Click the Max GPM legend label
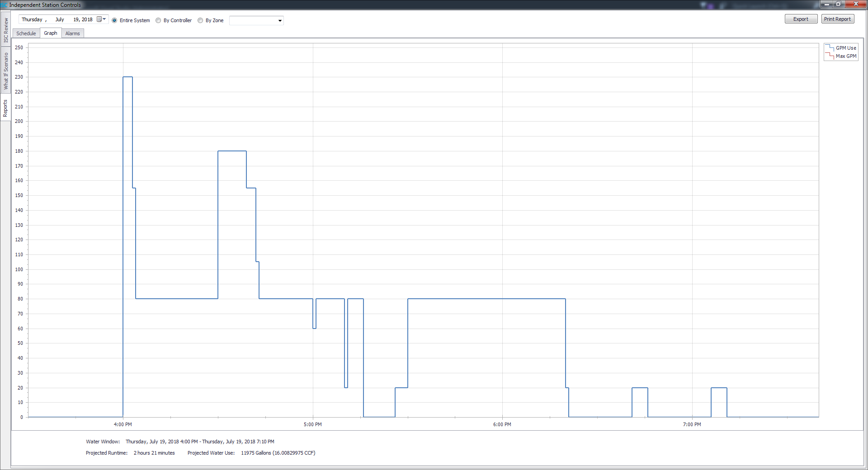The image size is (868, 470). point(846,56)
